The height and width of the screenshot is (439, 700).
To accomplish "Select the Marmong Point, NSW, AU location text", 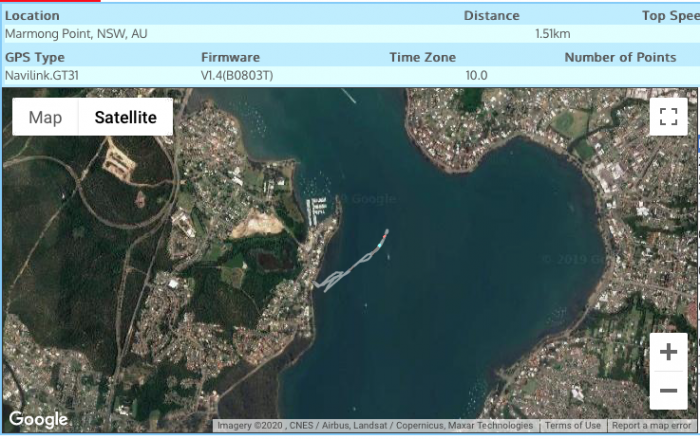I will [76, 33].
